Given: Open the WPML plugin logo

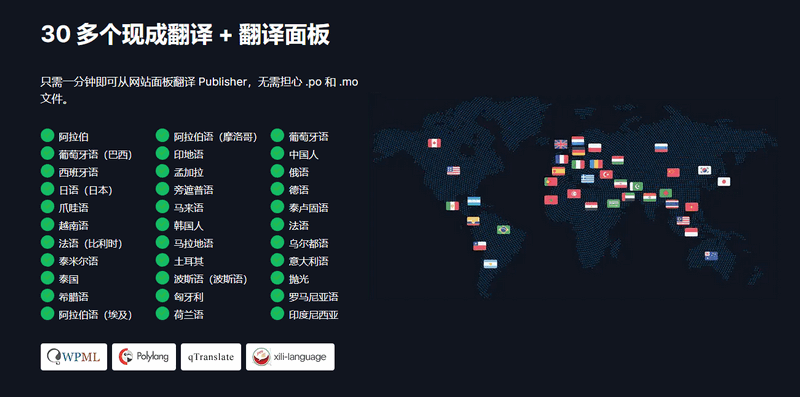Looking at the screenshot, I should pyautogui.click(x=74, y=357).
